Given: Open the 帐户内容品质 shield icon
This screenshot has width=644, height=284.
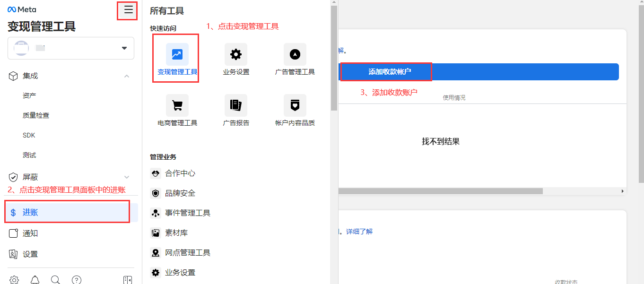Looking at the screenshot, I should click(x=295, y=105).
